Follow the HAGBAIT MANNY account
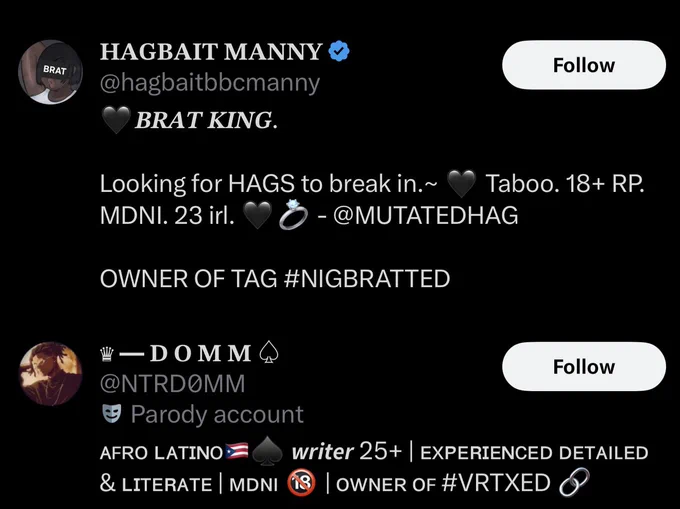 [x=584, y=65]
